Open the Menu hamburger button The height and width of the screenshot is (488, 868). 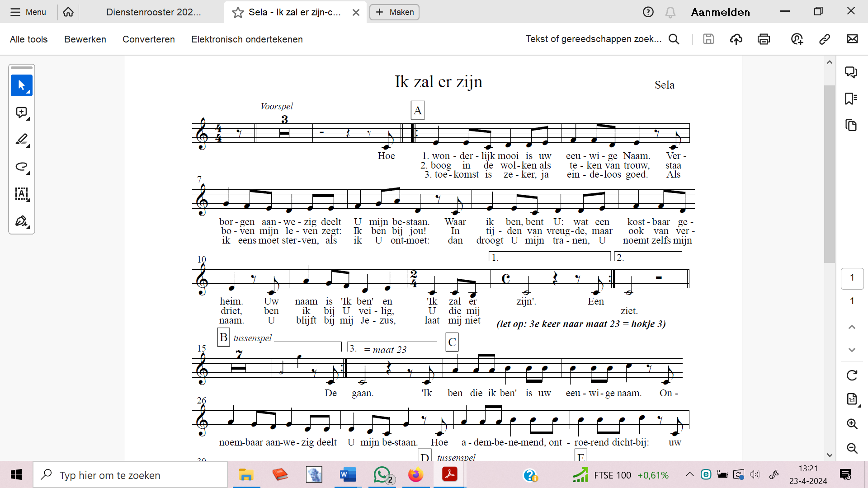(x=28, y=12)
